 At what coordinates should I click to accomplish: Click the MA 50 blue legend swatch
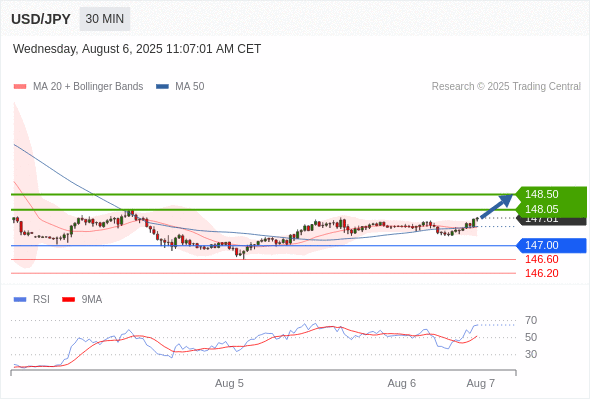[x=162, y=87]
